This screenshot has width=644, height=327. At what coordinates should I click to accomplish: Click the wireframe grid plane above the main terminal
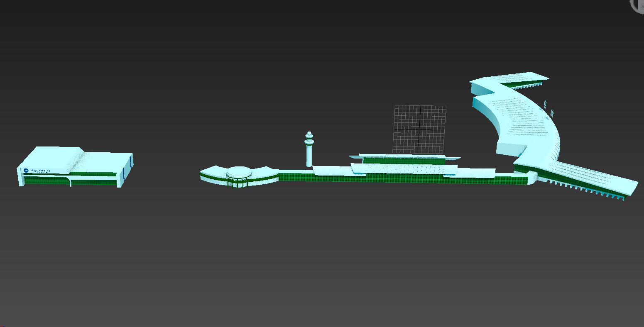(x=419, y=129)
